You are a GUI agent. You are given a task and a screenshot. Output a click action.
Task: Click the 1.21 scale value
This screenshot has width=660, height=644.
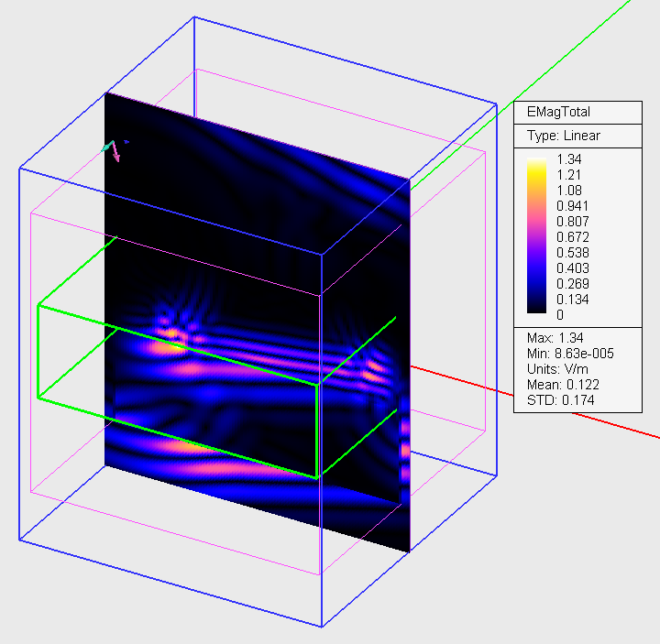568,175
